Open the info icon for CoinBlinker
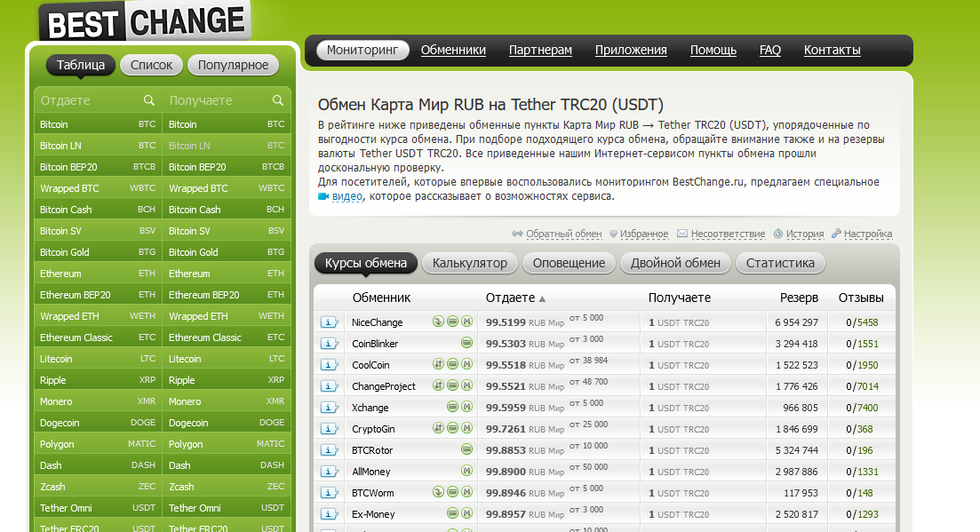Screen dimensions: 980x532 pos(329,344)
